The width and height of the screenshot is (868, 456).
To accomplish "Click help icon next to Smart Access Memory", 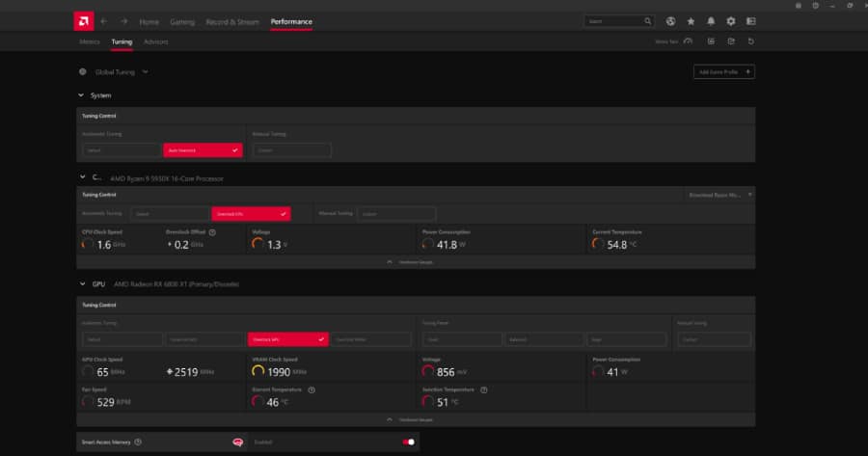I will (x=138, y=442).
